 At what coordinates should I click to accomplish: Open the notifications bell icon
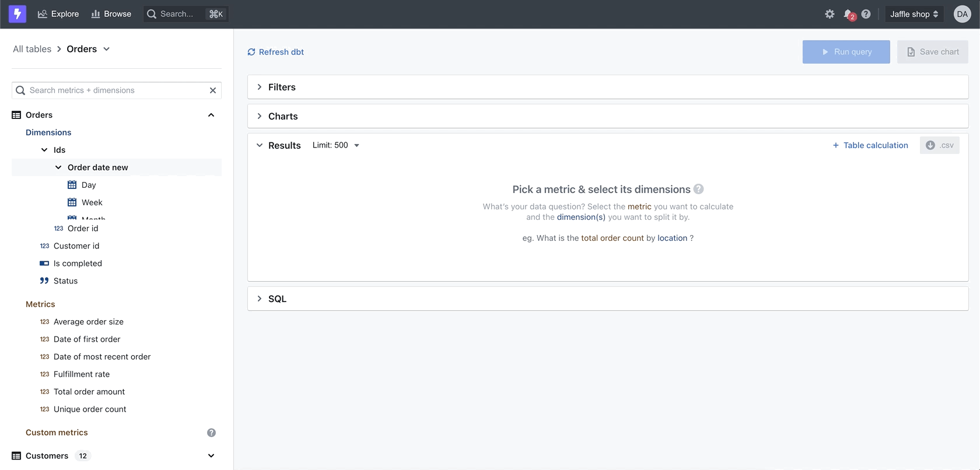(849, 14)
